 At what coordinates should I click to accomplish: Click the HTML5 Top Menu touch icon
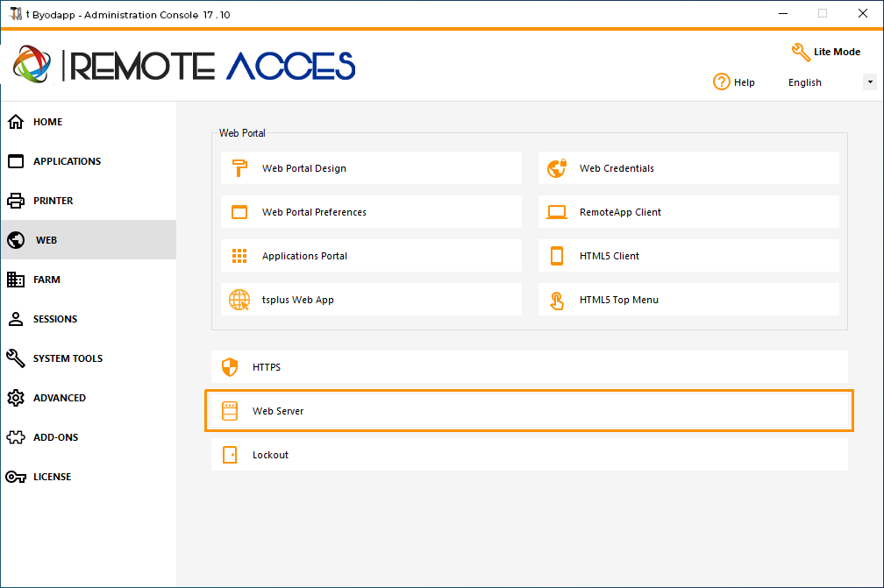(x=557, y=301)
